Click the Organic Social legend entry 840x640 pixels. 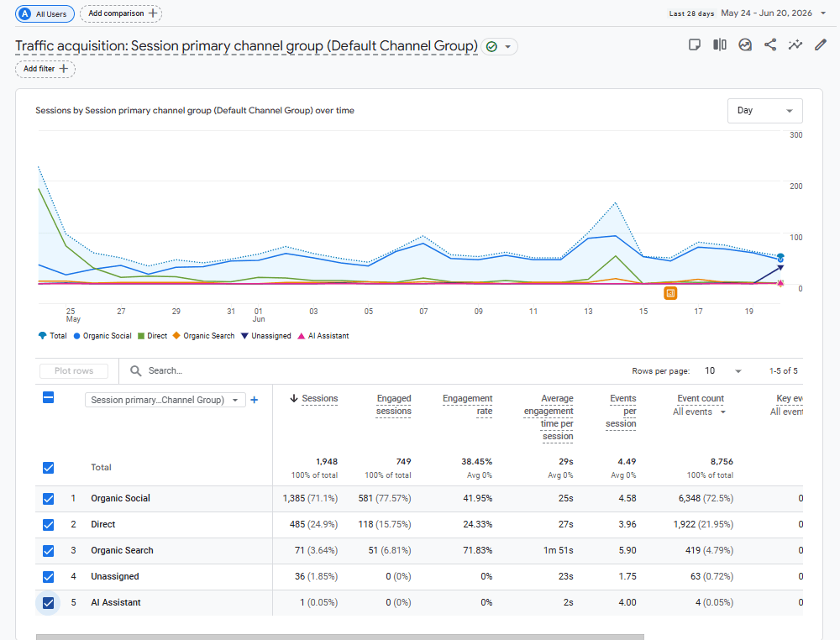102,336
